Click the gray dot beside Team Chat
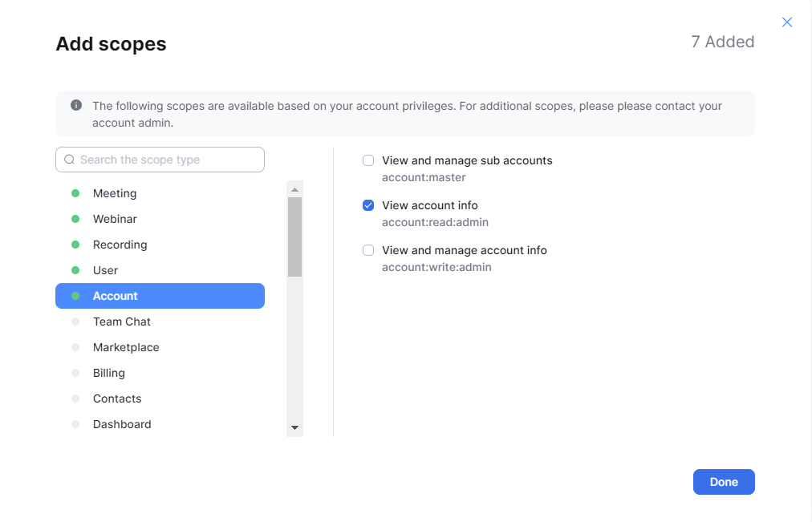812x522 pixels. [75, 322]
